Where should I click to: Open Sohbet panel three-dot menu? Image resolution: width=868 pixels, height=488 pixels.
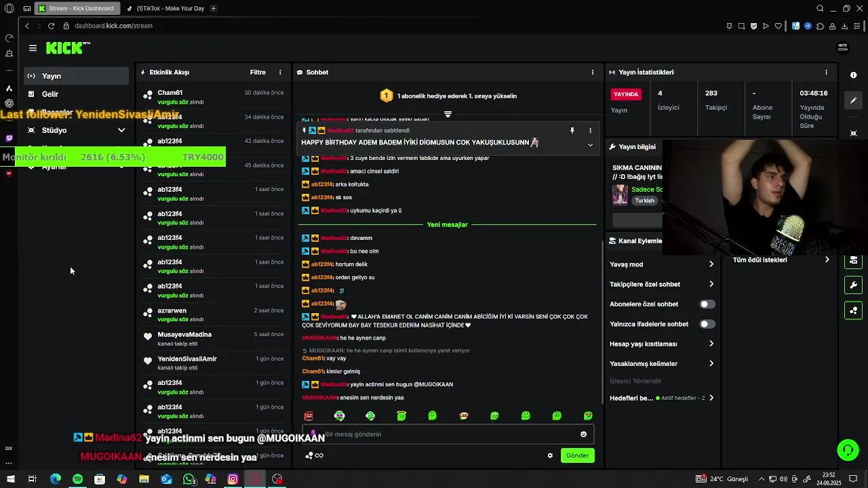point(593,73)
